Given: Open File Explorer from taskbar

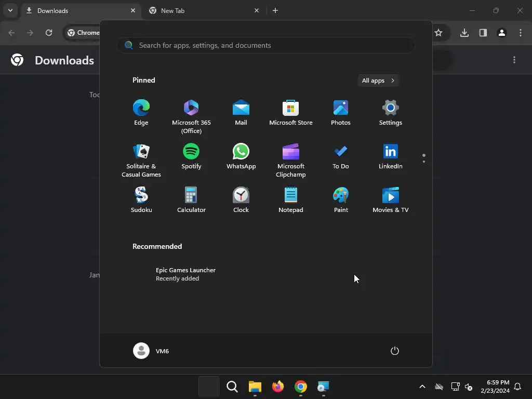Looking at the screenshot, I should [255, 386].
